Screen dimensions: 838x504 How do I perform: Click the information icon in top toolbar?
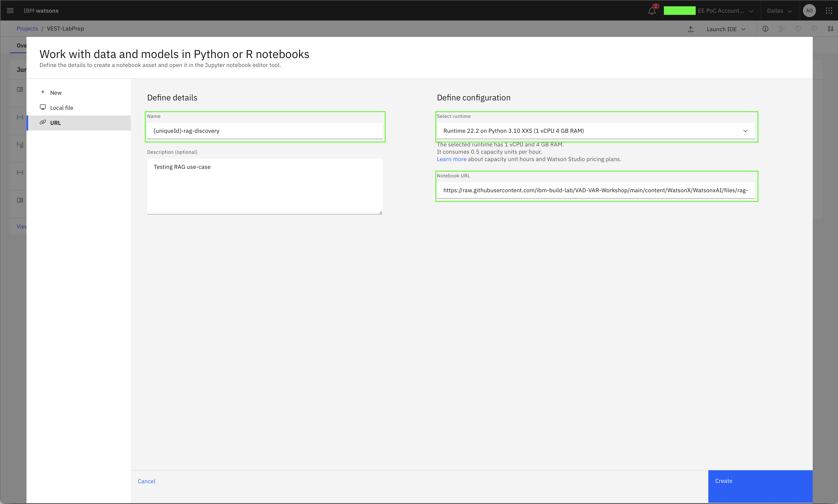766,29
